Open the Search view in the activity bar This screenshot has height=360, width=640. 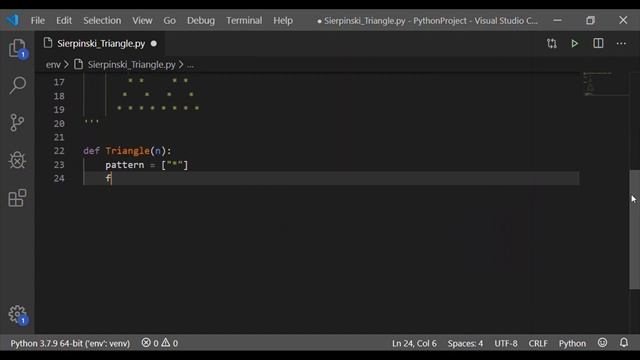17,85
